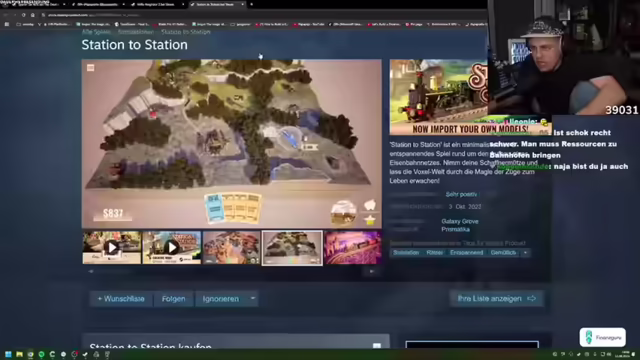This screenshot has height=360, width=640.
Task: Open the bookmarks apps grid icon
Action: (7, 24)
